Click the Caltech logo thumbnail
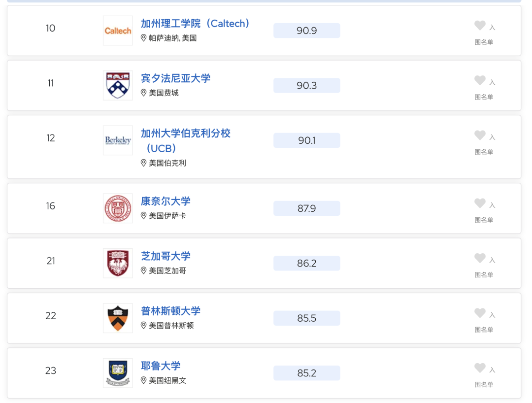This screenshot has height=403, width=532. [x=118, y=31]
